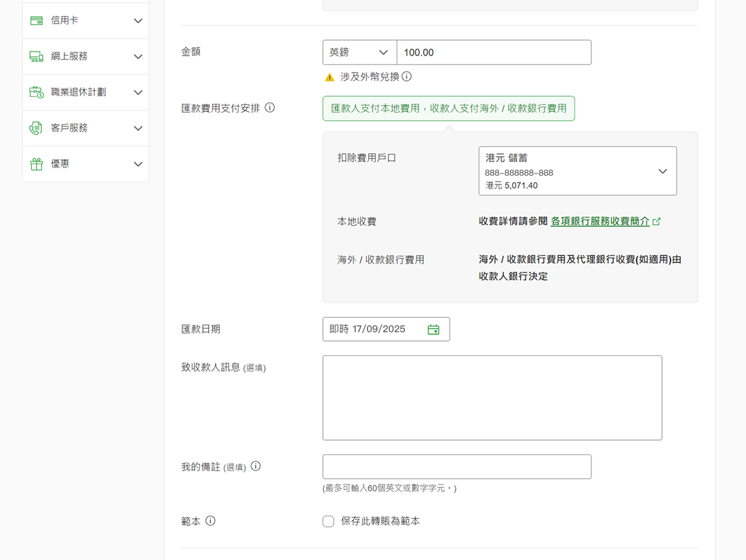
Task: Click info icon next to 涉及外幣兌換
Action: 407,77
